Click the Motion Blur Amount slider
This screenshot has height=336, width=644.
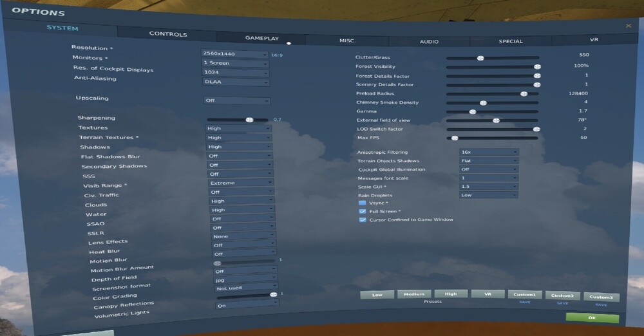click(244, 262)
